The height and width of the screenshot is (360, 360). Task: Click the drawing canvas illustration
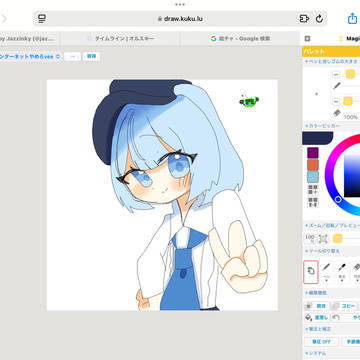click(x=162, y=195)
